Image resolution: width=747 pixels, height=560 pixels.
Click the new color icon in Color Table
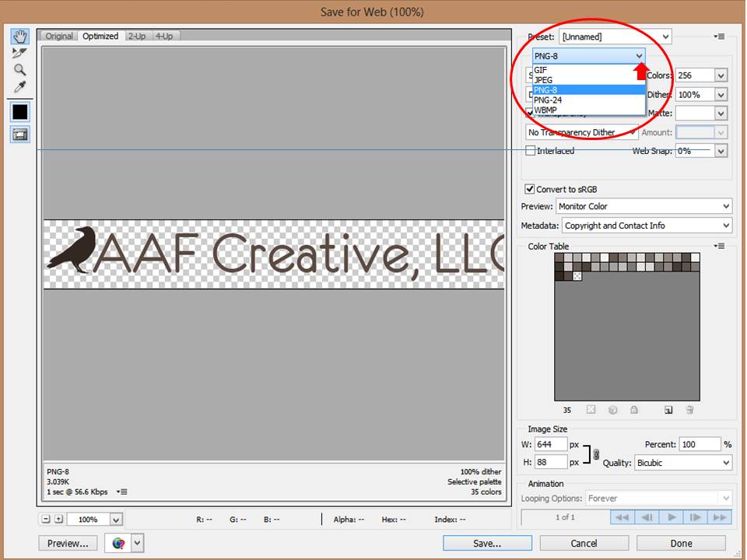(x=668, y=410)
